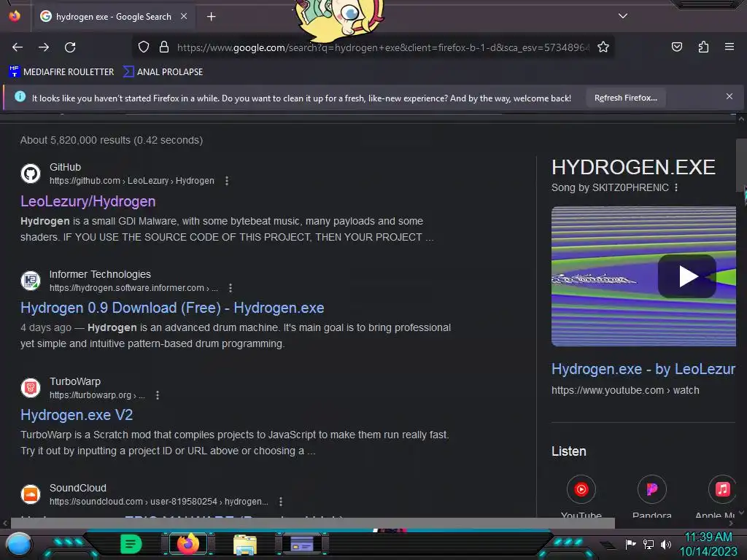Open green notes app in taskbar
The image size is (747, 560).
(x=131, y=544)
